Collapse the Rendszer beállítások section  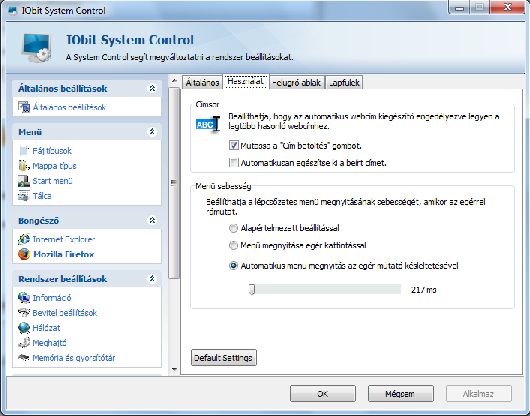pos(152,278)
